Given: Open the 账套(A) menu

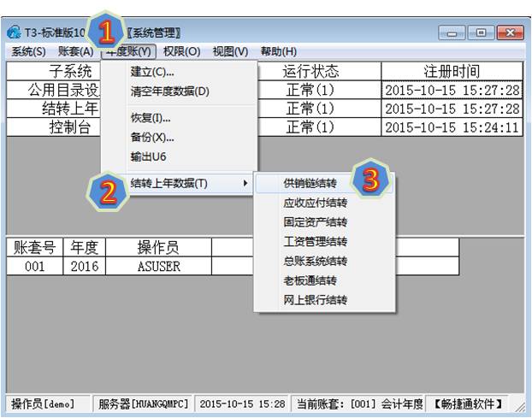Looking at the screenshot, I should pyautogui.click(x=74, y=52).
